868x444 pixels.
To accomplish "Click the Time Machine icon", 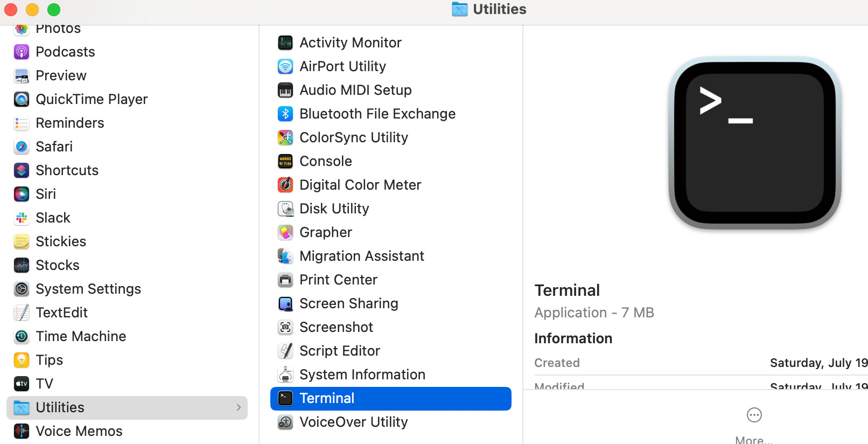I will coord(22,336).
